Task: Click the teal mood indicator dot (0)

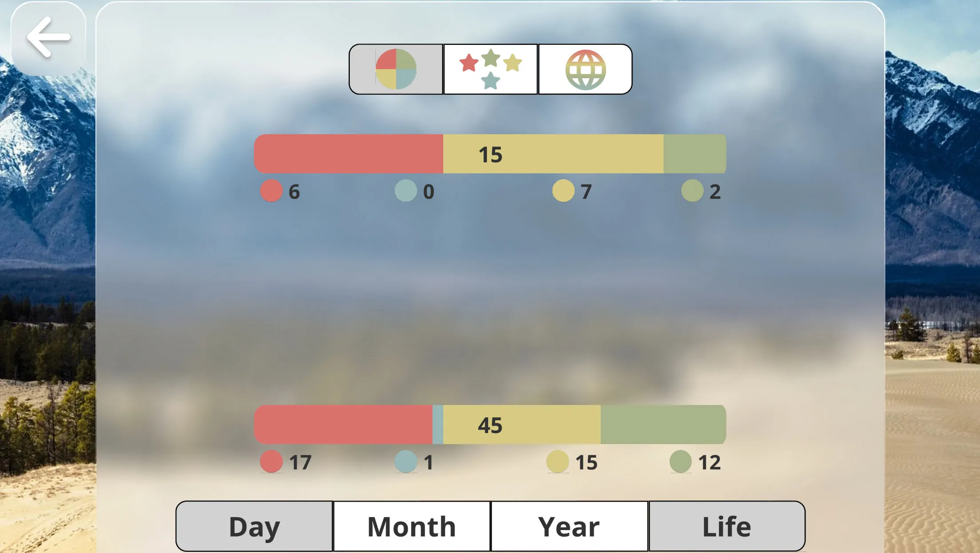Action: (x=404, y=191)
